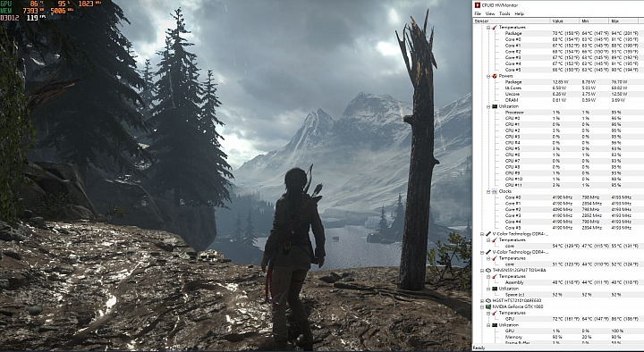Collapse the second V-Color Technology DDR4 node
The height and width of the screenshot is (352, 644).
click(x=482, y=252)
